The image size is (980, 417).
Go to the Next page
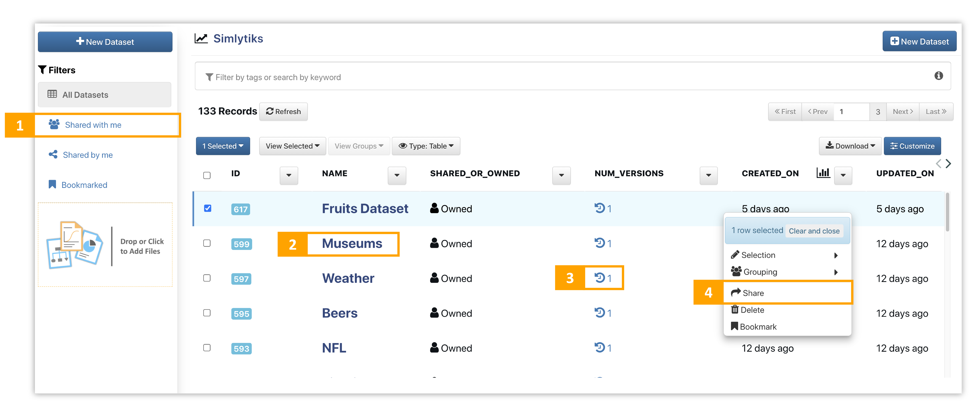[x=903, y=111]
